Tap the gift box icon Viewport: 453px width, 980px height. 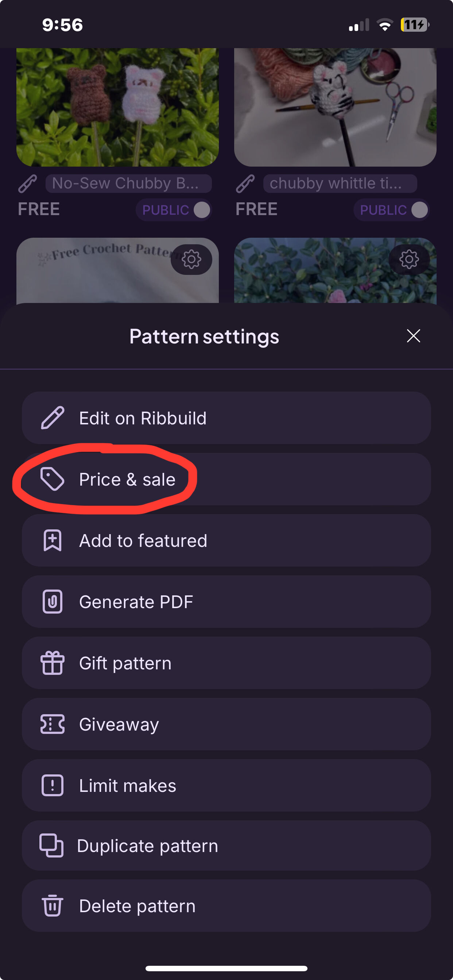pos(53,663)
